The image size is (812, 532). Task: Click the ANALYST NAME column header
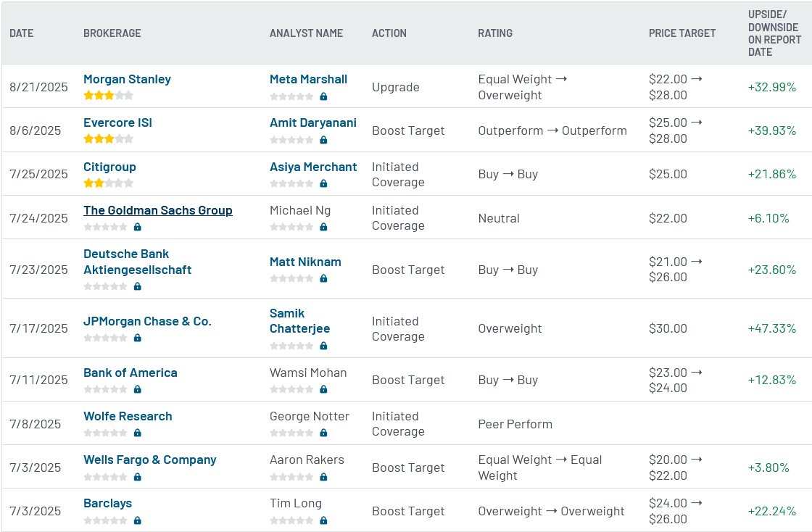(x=306, y=33)
